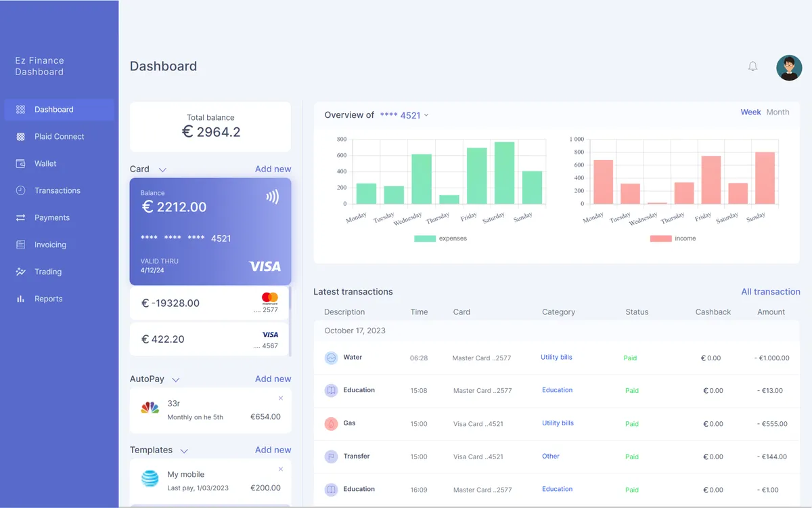Click the Gas transaction flame icon
The width and height of the screenshot is (812, 508).
click(x=331, y=423)
